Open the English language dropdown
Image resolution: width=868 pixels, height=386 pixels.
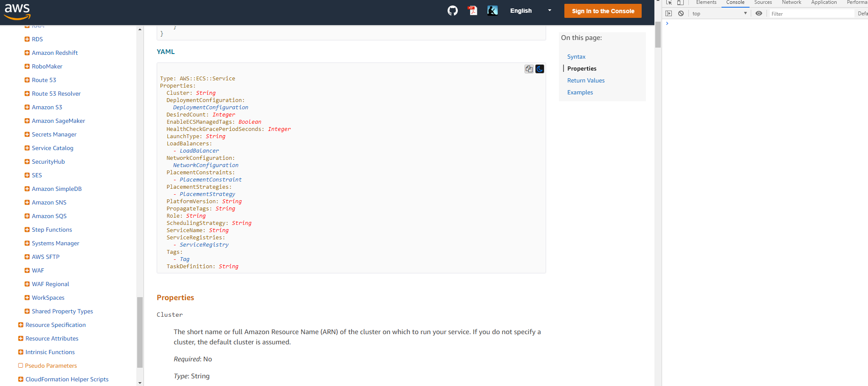click(531, 11)
